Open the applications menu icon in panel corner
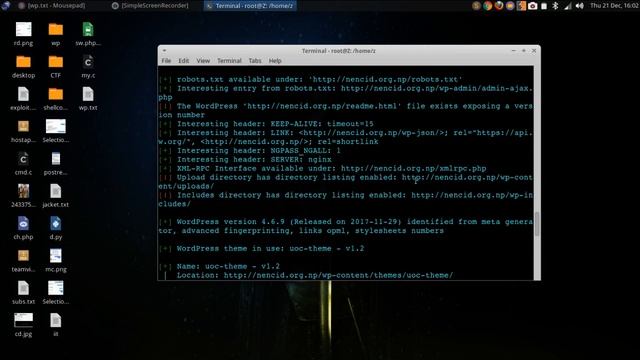This screenshot has width=640, height=360. click(5, 5)
